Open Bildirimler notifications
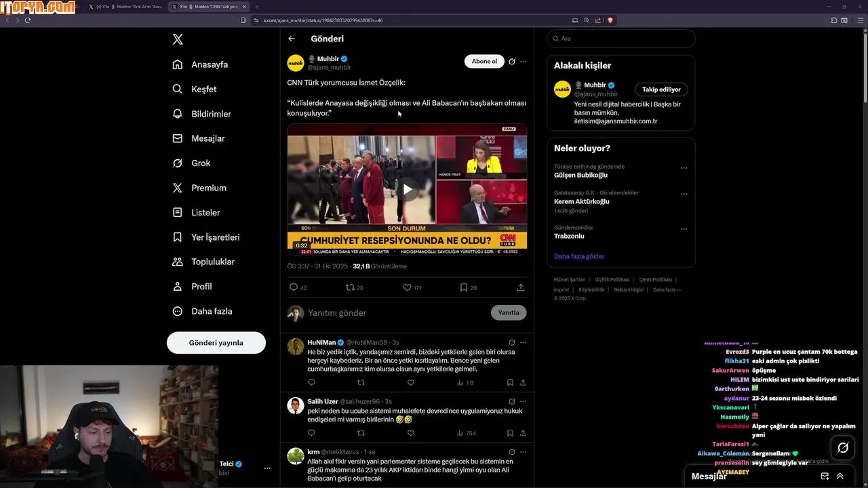The height and width of the screenshot is (488, 868). (201, 114)
